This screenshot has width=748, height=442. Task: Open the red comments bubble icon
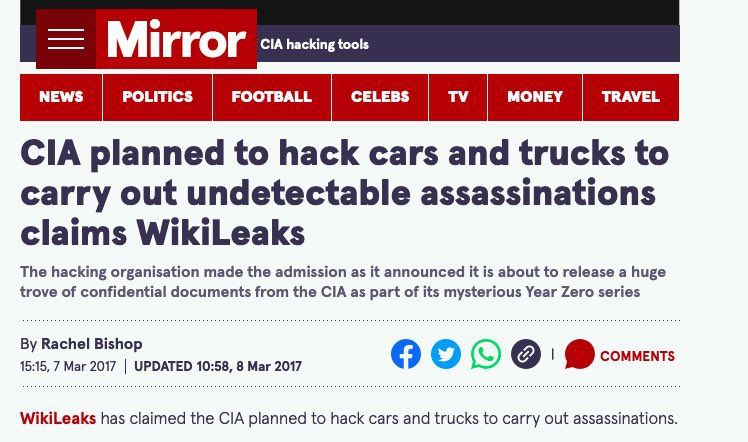click(x=579, y=354)
